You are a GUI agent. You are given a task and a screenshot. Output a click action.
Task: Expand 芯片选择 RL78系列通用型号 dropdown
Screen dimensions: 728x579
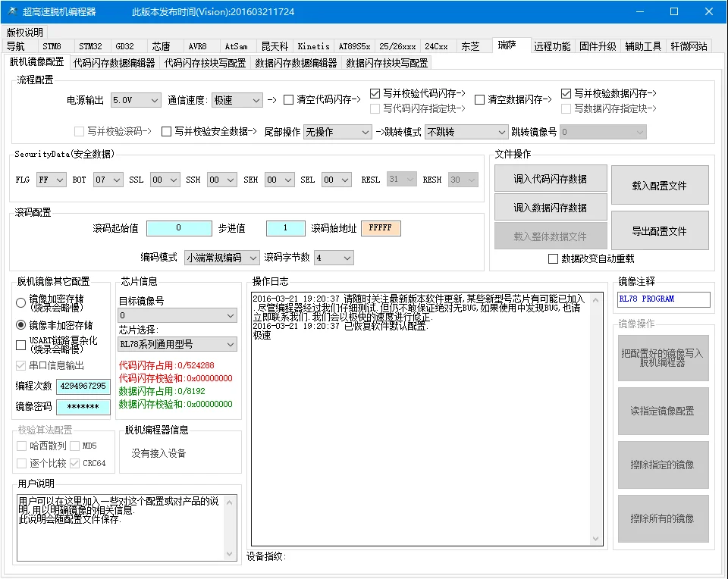click(x=177, y=344)
